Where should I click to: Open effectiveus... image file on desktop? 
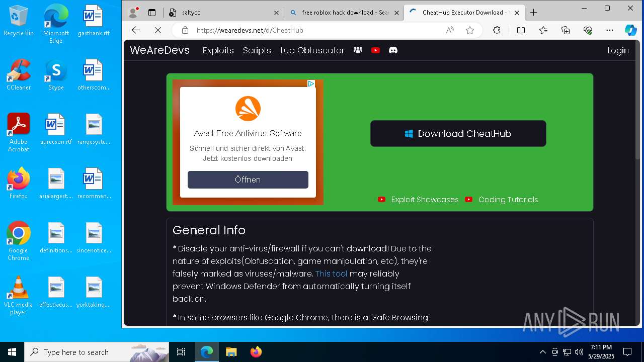click(x=56, y=292)
